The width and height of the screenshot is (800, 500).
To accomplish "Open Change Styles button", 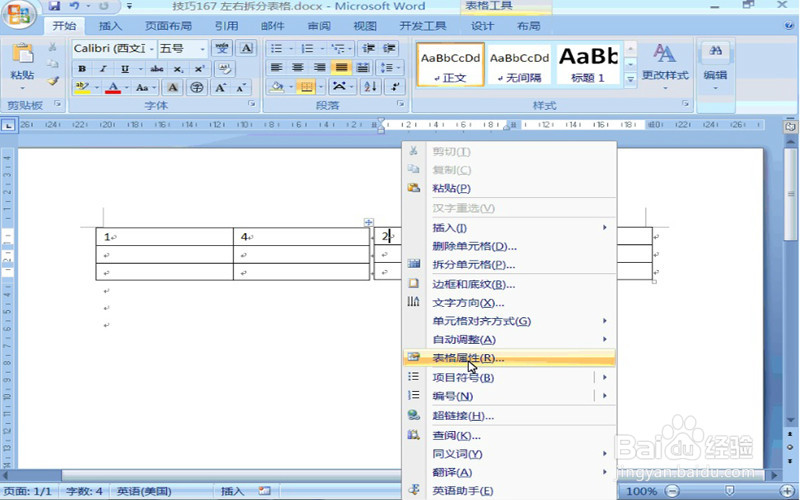I will (665, 66).
